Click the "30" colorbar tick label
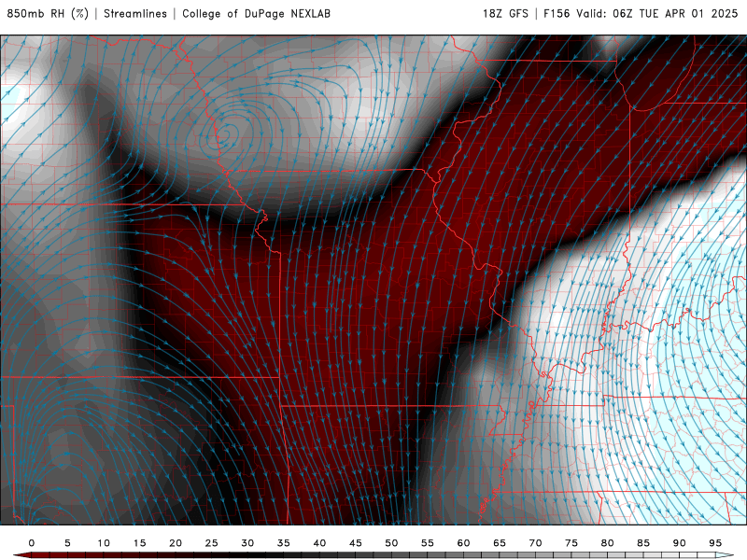 coord(247,543)
